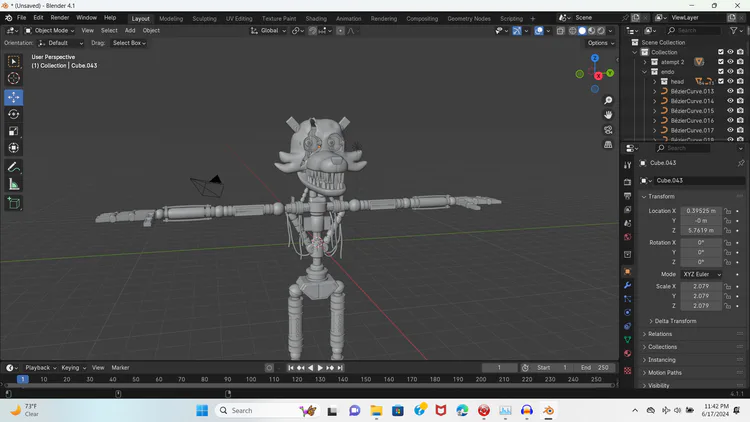
Task: Toggle camera view icon
Action: (x=608, y=130)
